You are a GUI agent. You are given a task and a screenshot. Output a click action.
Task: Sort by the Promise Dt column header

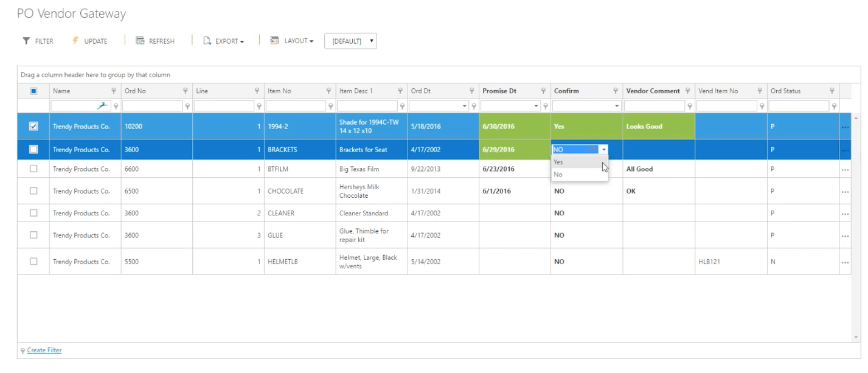(x=499, y=91)
